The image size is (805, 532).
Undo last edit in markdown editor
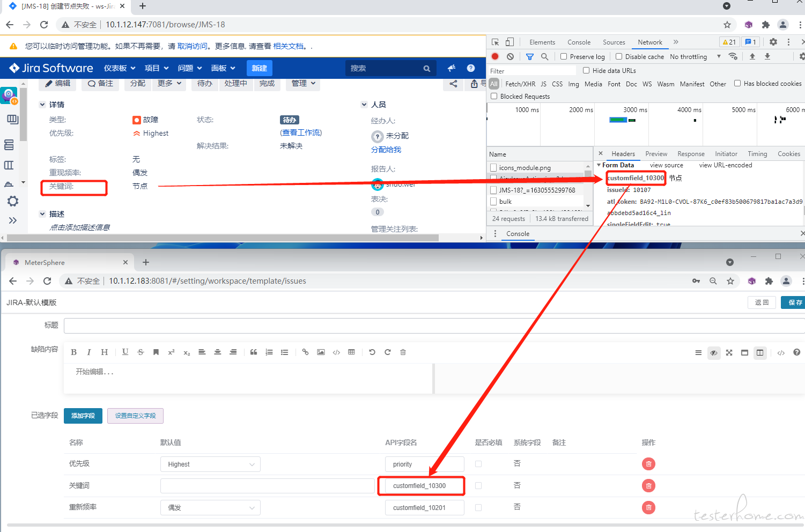[x=372, y=352]
